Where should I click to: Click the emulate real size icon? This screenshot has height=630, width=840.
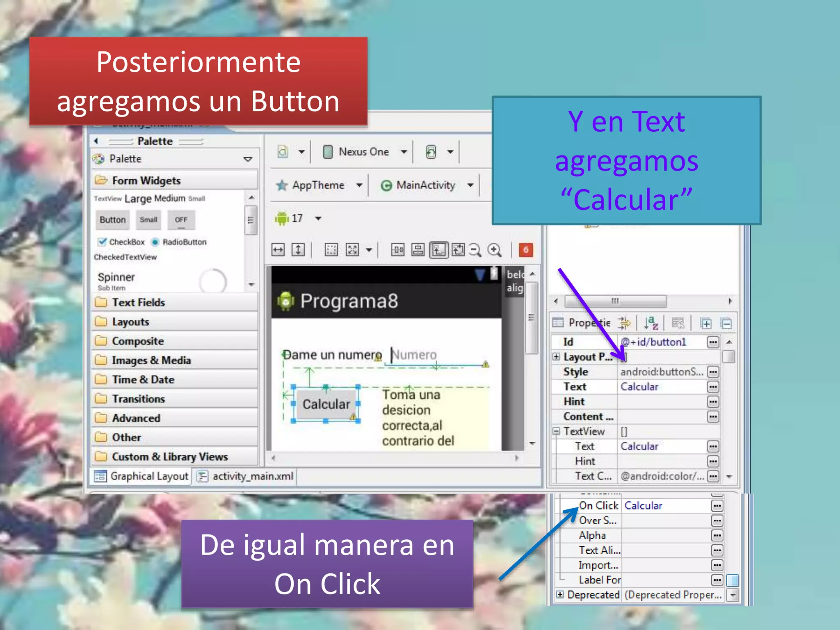point(438,249)
